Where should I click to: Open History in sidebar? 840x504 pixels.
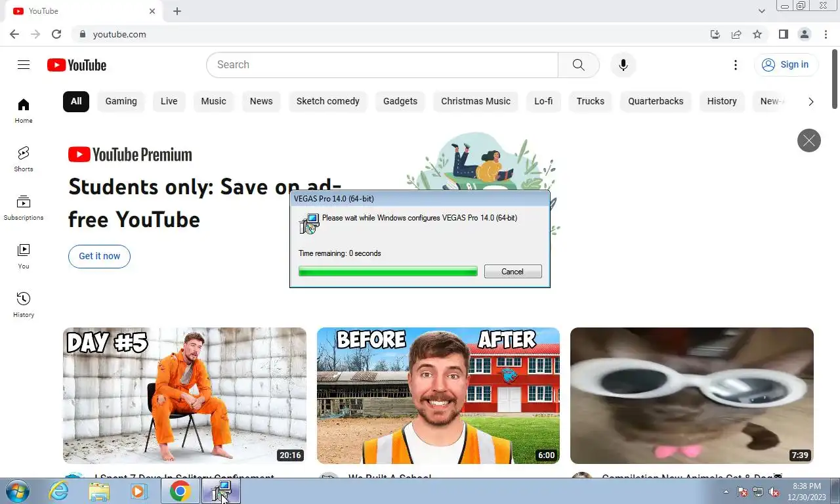point(24,305)
